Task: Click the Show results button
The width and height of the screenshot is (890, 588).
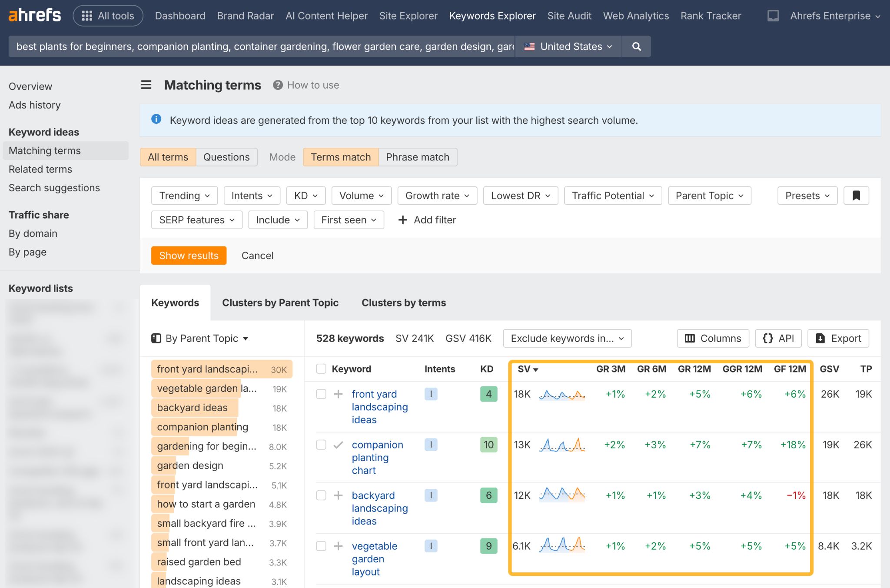Action: [189, 256]
